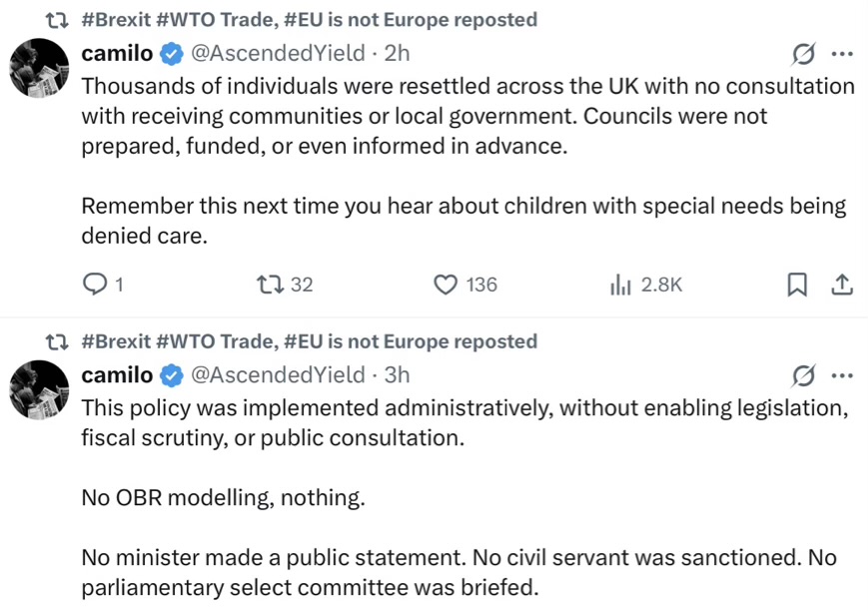The height and width of the screenshot is (611, 868).
Task: Click camilo display name on first post
Action: [117, 54]
